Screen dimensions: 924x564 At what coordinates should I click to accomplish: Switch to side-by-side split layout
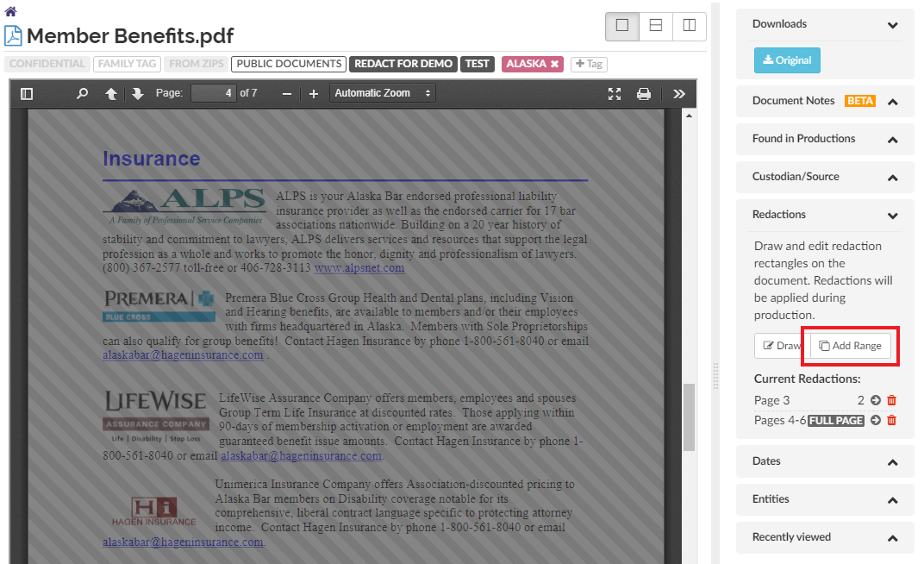tap(689, 26)
